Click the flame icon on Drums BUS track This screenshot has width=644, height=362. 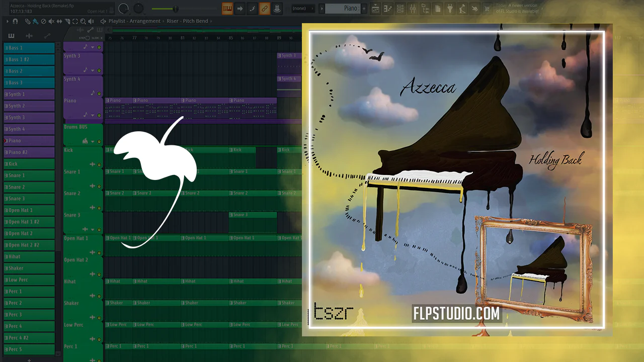click(x=85, y=141)
